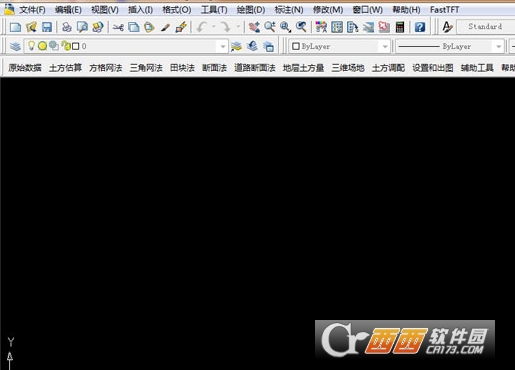Open DesignCenter grid icon
This screenshot has height=370, width=515.
point(337,27)
